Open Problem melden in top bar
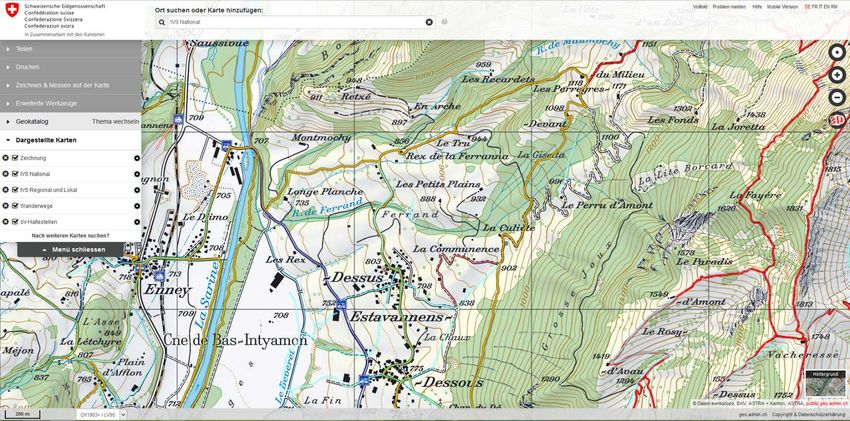 pyautogui.click(x=729, y=6)
